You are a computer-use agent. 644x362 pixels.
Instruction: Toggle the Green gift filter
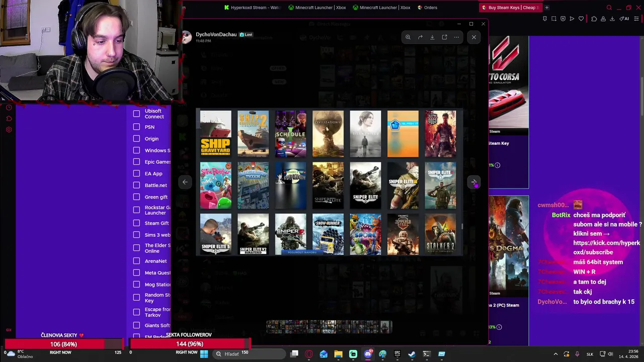coord(136,197)
